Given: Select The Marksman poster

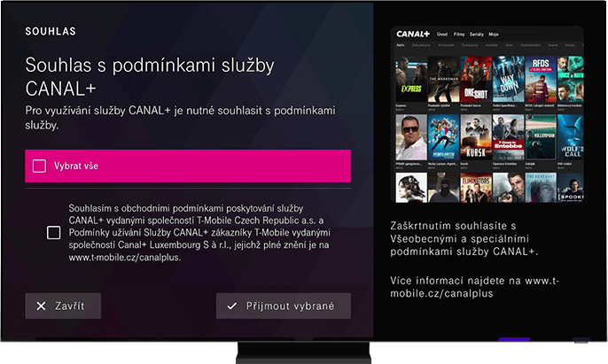Looking at the screenshot, I should [443, 79].
